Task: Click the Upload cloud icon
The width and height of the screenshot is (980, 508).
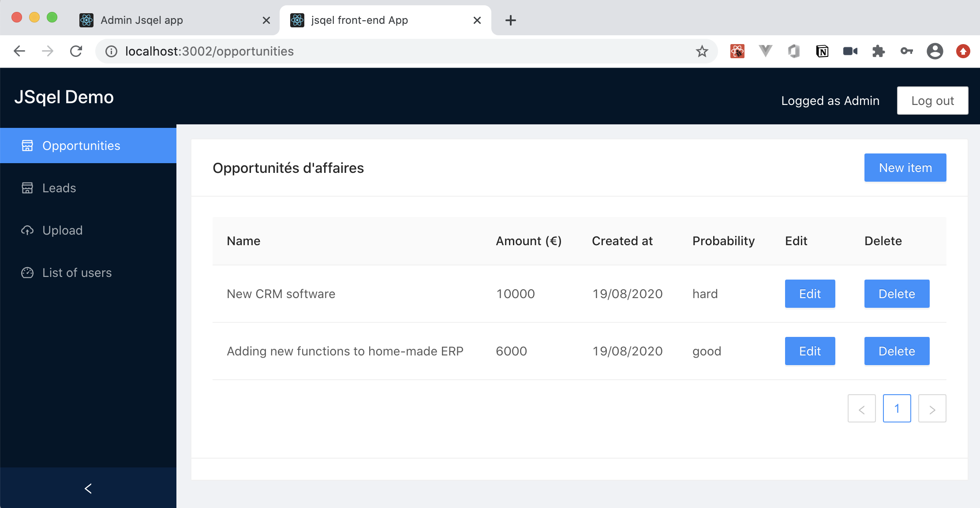Action: click(27, 230)
